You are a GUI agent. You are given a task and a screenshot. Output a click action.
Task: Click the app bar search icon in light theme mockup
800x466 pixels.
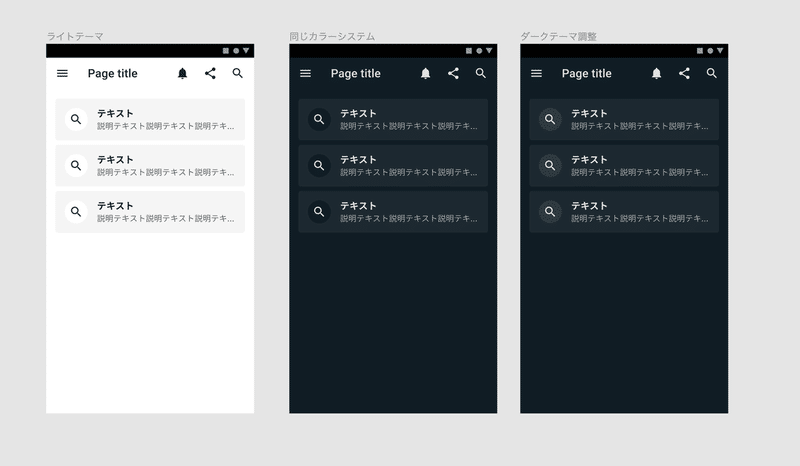[238, 73]
